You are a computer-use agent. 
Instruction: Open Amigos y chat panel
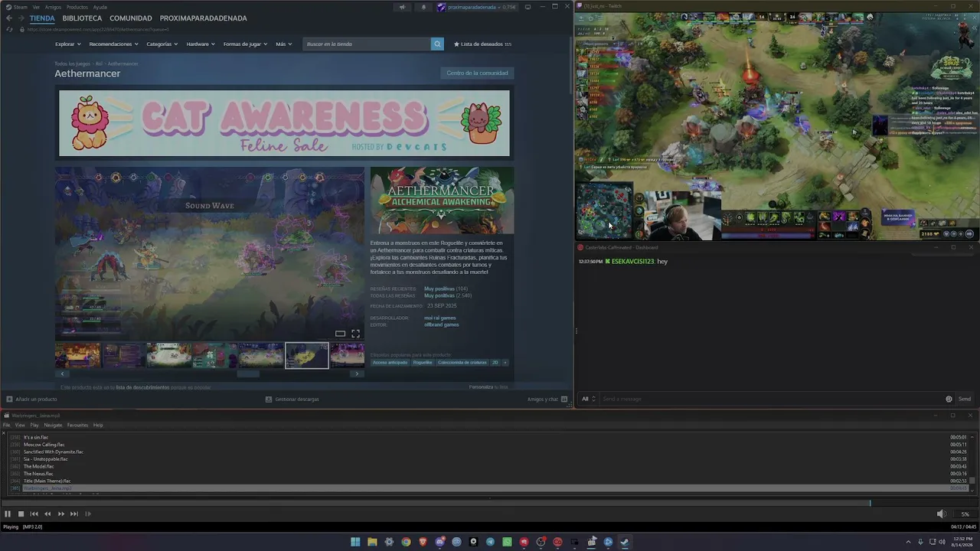tap(547, 399)
